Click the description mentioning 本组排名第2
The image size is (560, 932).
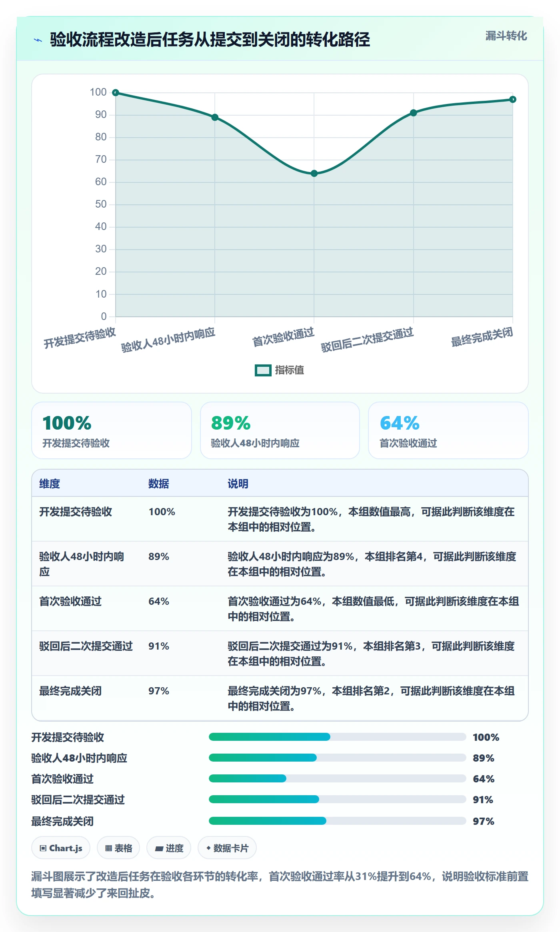point(371,698)
